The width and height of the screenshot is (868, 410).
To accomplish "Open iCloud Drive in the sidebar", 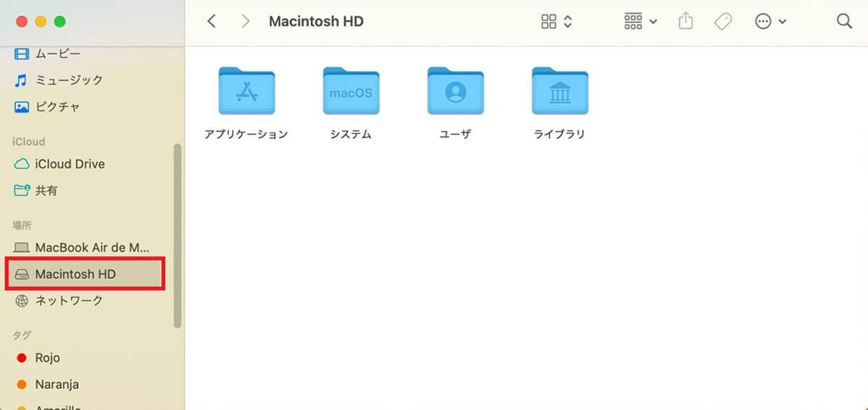I will click(x=60, y=164).
